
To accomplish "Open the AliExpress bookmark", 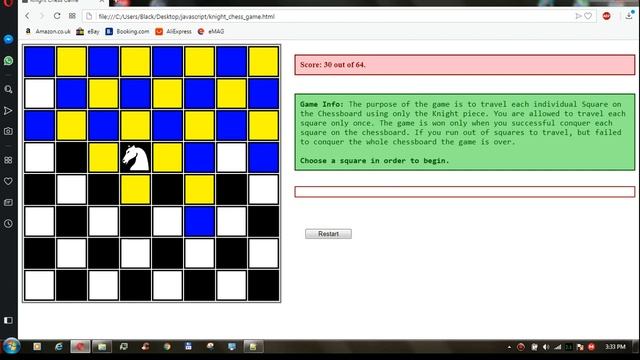I will coord(173,31).
